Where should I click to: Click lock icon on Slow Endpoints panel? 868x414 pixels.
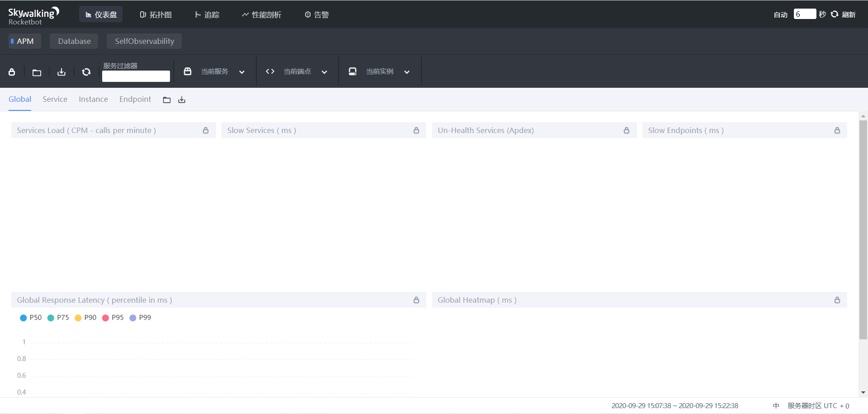click(x=837, y=130)
